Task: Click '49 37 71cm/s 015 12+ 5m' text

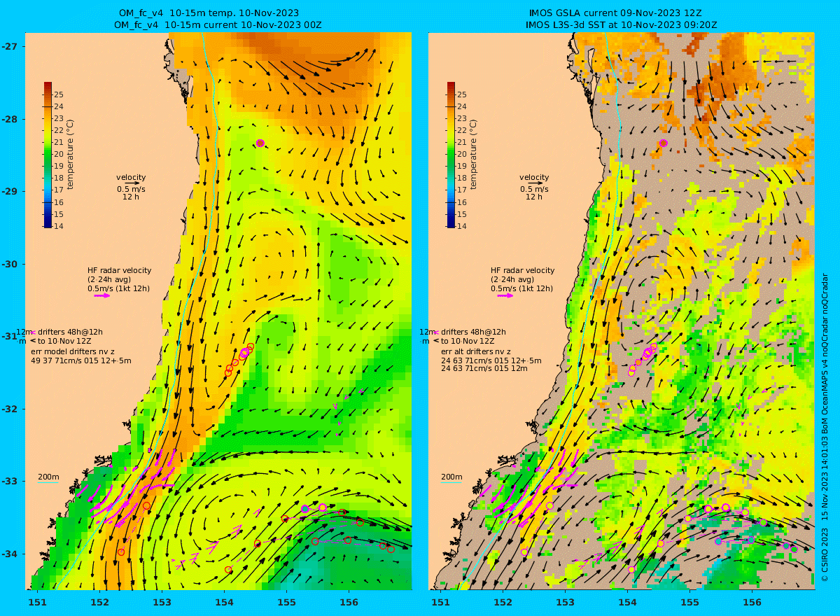Action: [x=80, y=360]
